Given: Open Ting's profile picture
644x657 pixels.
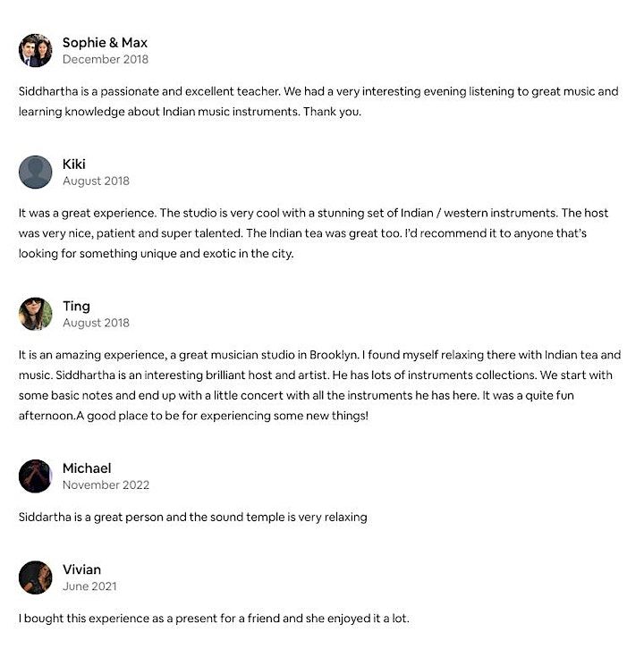Looking at the screenshot, I should (x=35, y=315).
